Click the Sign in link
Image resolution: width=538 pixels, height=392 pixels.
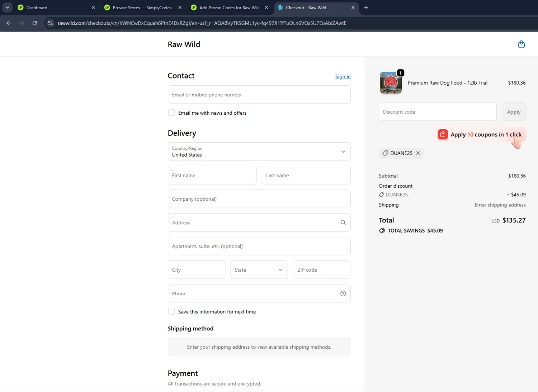343,77
